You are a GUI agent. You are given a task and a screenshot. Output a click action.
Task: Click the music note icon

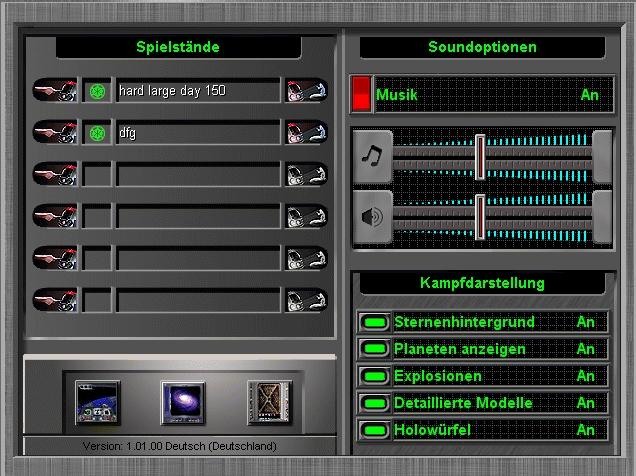coord(372,156)
